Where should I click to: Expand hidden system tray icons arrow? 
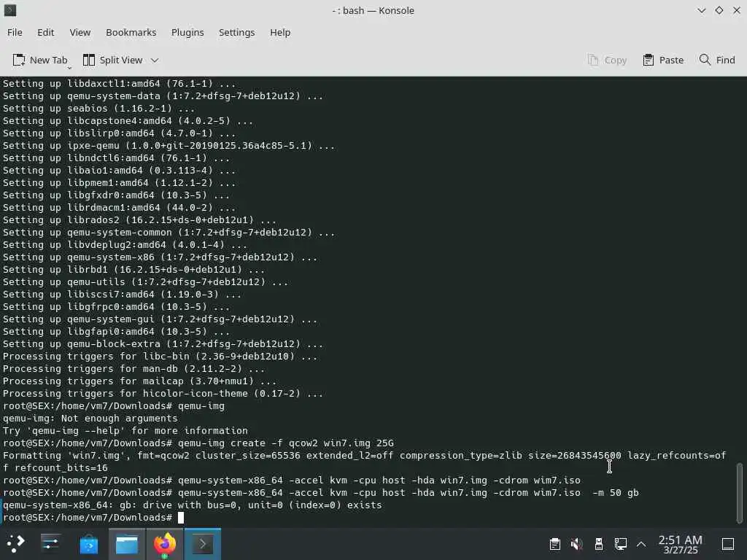coord(641,544)
